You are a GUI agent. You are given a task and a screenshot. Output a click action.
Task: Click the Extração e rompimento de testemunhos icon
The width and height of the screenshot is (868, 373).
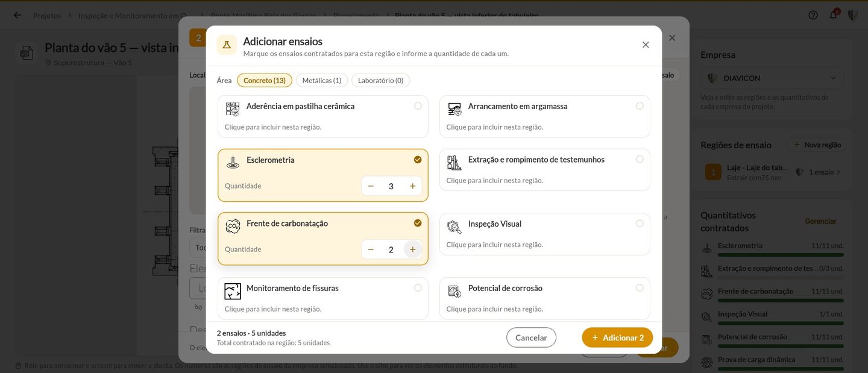pyautogui.click(x=454, y=163)
